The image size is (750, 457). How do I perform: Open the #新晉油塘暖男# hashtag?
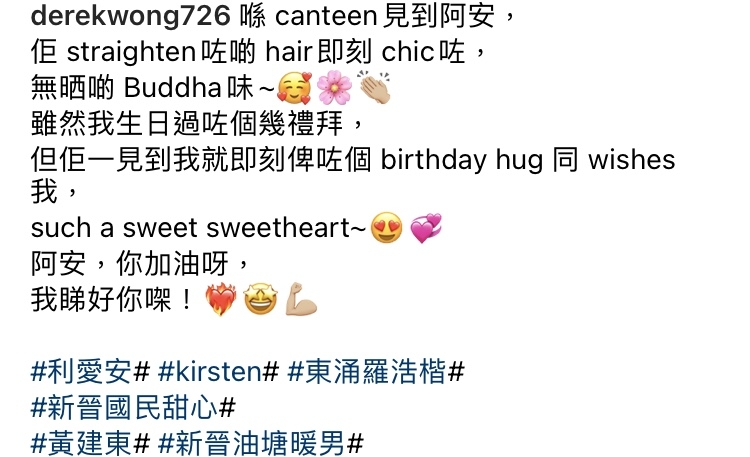pos(261,444)
